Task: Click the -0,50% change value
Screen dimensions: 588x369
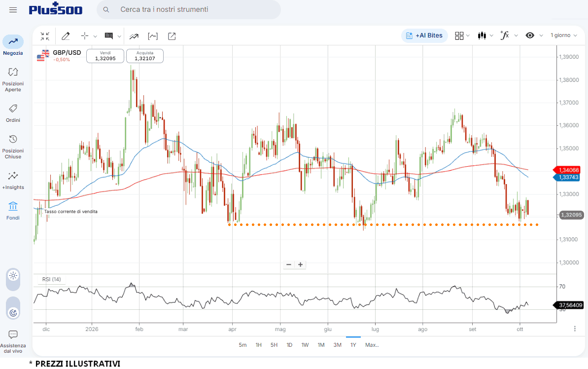Action: pos(62,60)
